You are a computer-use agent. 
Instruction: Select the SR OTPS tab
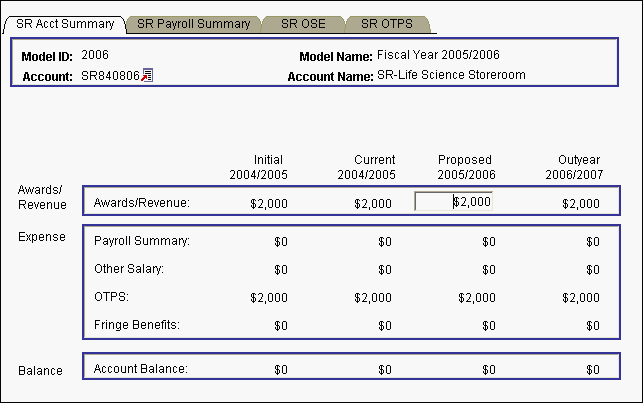[x=387, y=24]
